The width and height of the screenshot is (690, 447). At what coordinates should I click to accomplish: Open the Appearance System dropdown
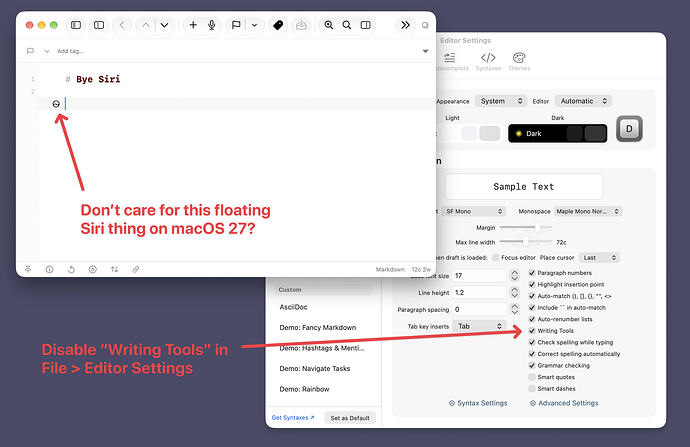tap(501, 101)
